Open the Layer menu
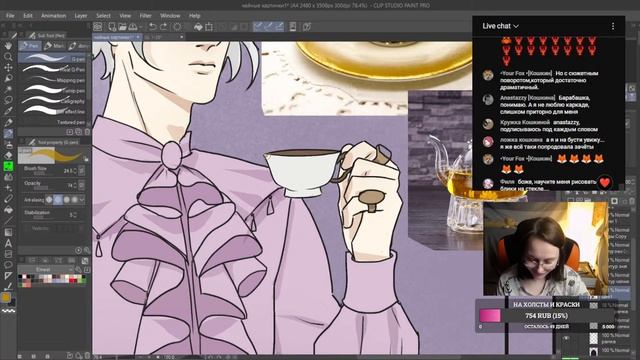640x360 pixels. (x=81, y=16)
